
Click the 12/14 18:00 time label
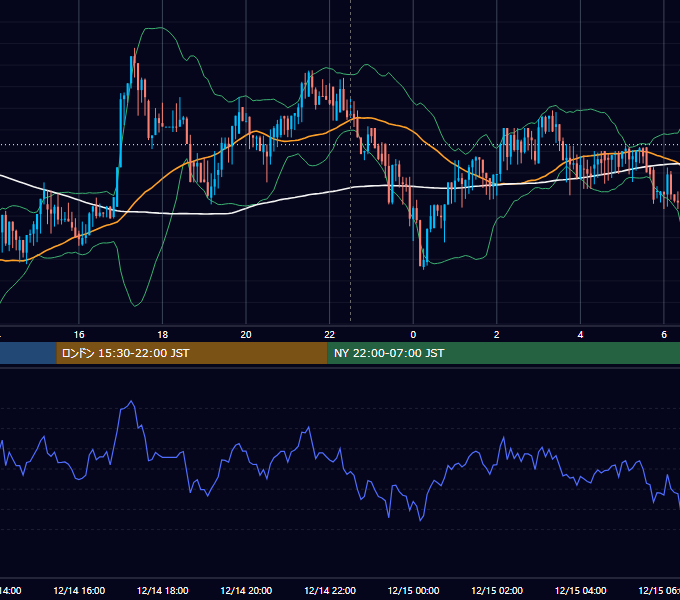point(163,590)
